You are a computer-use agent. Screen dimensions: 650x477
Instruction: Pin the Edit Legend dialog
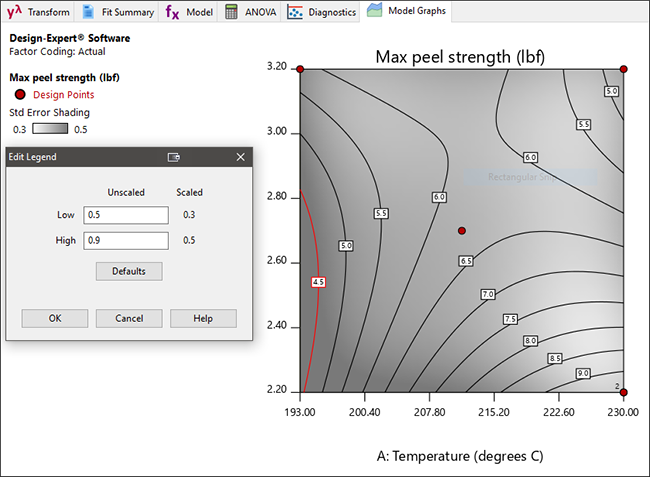[x=174, y=157]
